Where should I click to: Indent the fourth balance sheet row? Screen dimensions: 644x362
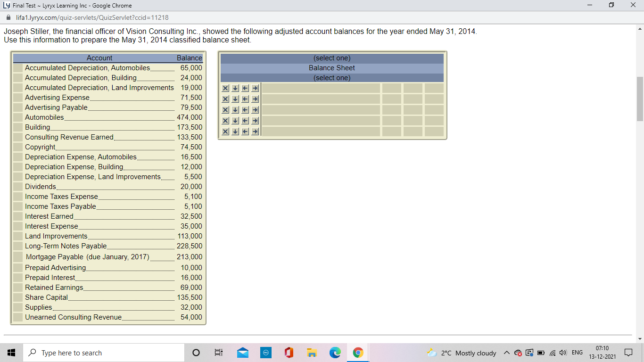(x=255, y=121)
